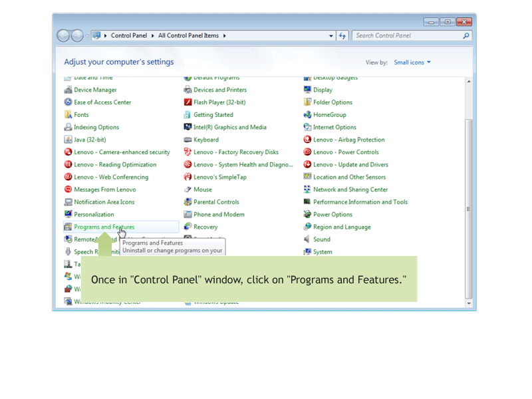The height and width of the screenshot is (399, 532).
Task: Open the Sound settings icon
Action: [307, 239]
